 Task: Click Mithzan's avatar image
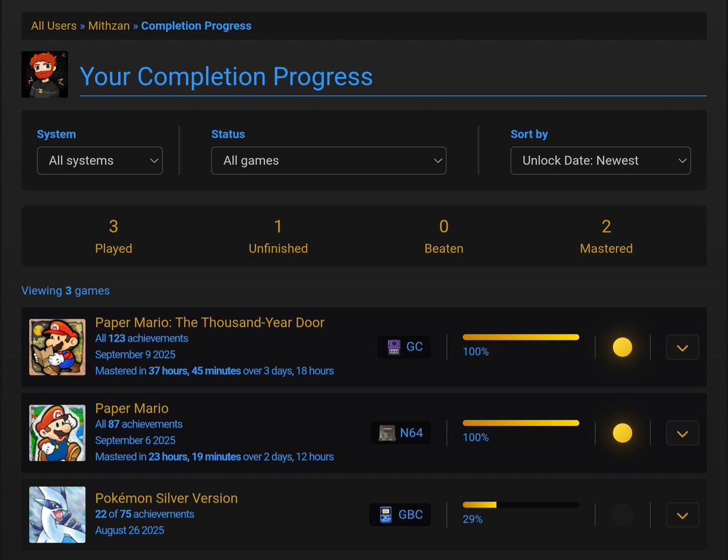(x=44, y=74)
